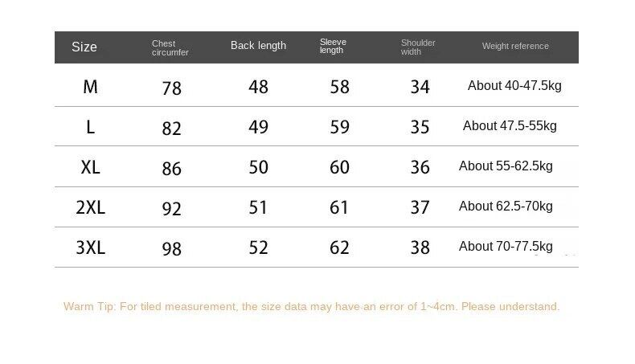Screen dimensions: 635x364
Task: Select the XL size row label
Action: [90, 167]
